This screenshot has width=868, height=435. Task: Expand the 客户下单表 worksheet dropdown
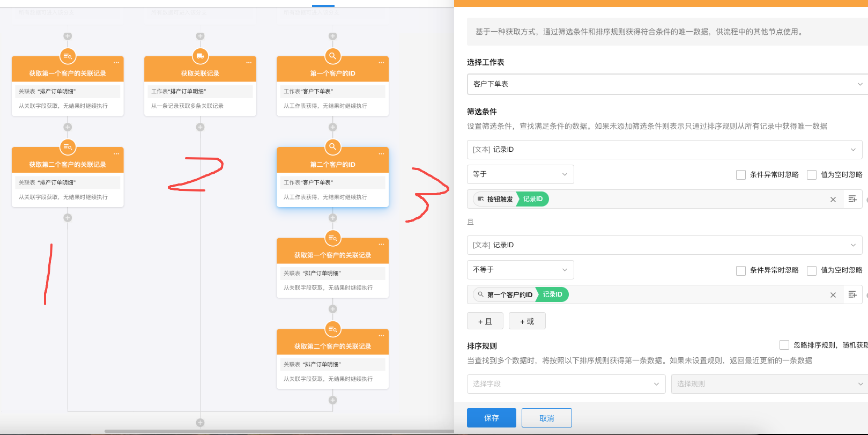tap(666, 84)
